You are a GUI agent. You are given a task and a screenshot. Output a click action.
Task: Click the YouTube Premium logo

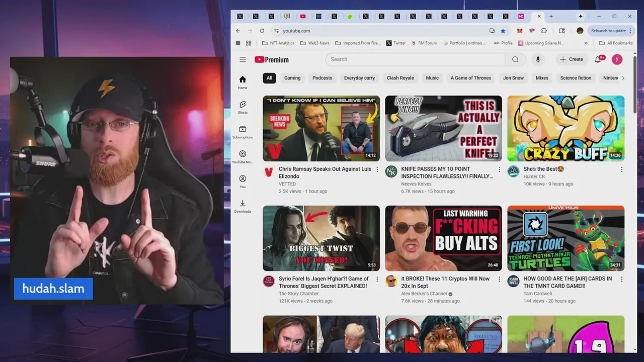click(272, 59)
